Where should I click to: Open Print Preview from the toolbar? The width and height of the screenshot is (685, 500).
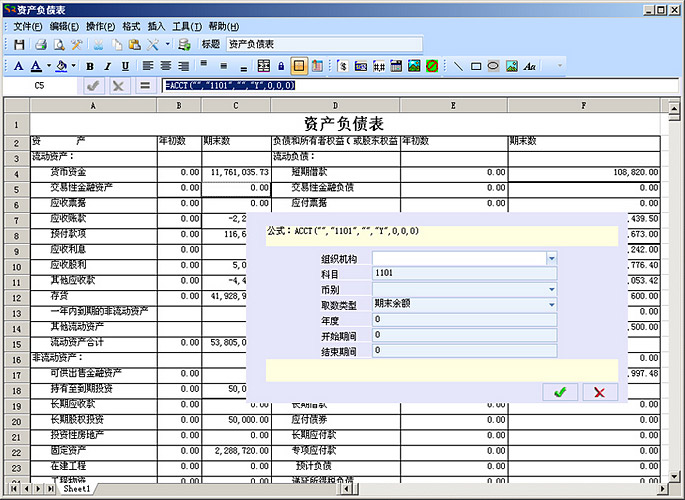pyautogui.click(x=59, y=45)
